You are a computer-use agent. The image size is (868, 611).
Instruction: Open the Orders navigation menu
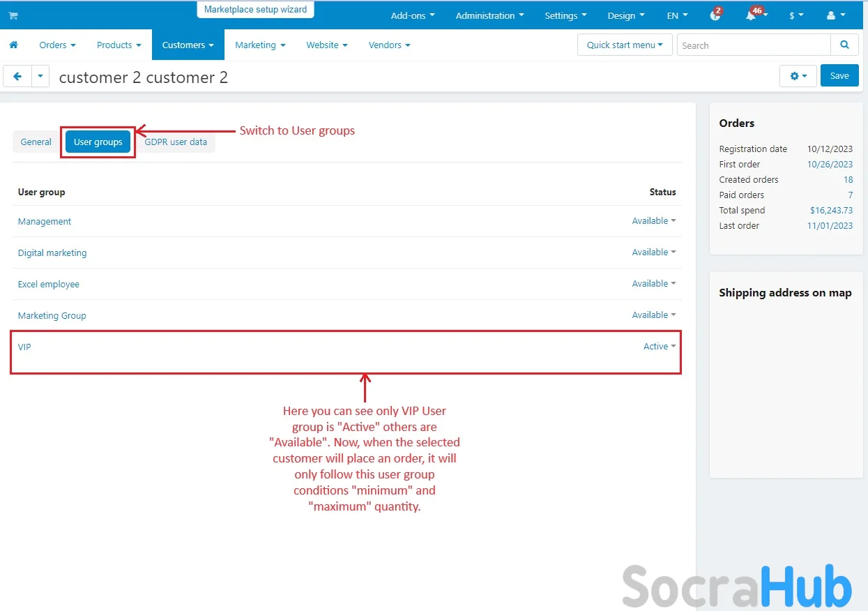click(57, 45)
